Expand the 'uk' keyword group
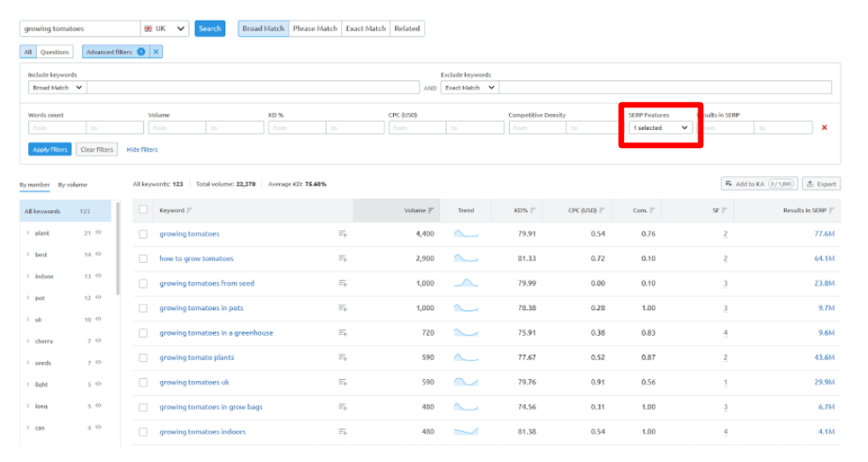This screenshot has width=868, height=462. (28, 319)
